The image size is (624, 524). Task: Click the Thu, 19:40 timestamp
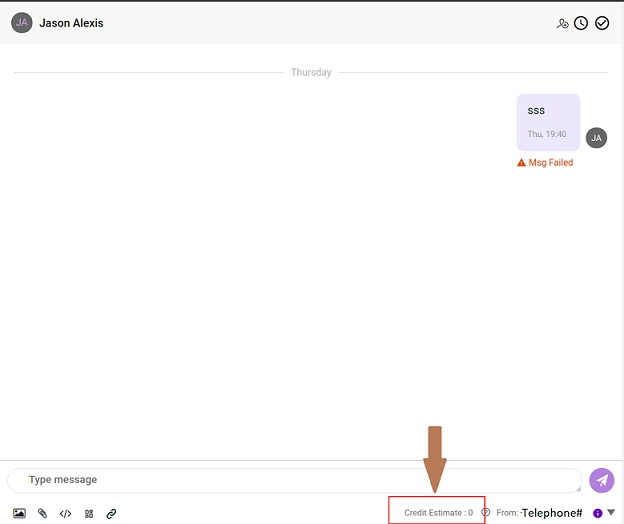547,134
